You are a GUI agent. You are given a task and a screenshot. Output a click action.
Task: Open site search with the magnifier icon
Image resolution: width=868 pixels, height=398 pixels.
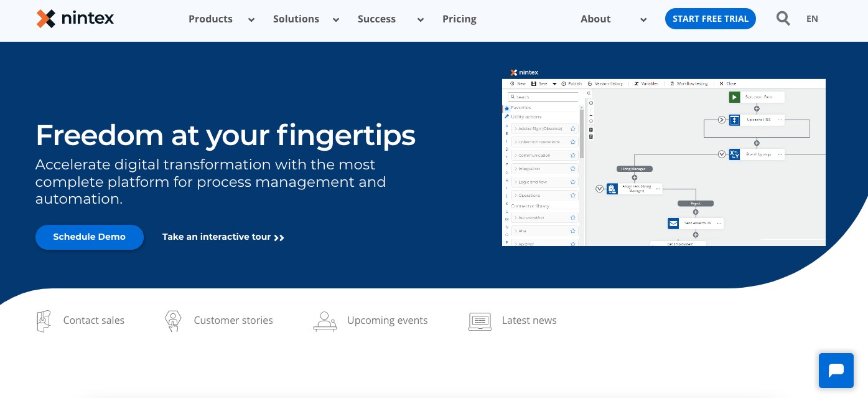[783, 19]
